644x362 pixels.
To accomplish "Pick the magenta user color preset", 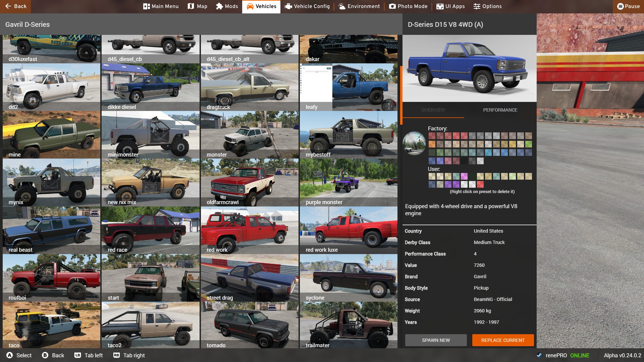I will point(464,176).
